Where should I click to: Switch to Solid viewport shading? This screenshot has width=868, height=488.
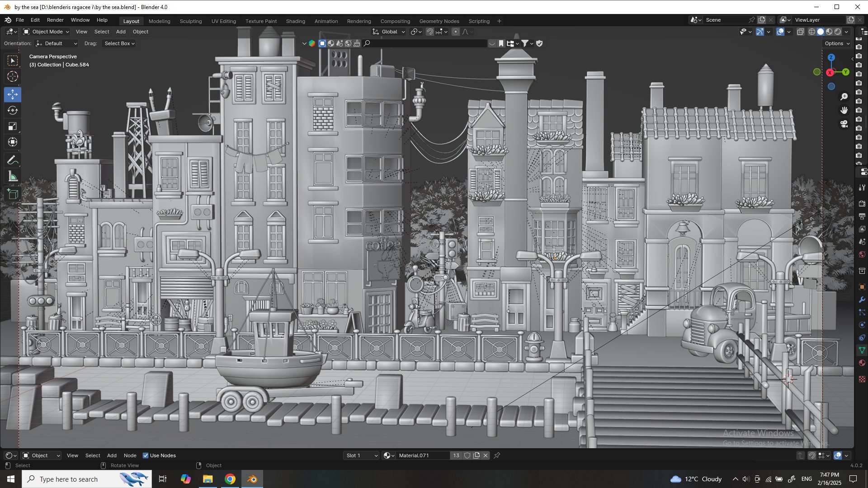[x=821, y=32]
